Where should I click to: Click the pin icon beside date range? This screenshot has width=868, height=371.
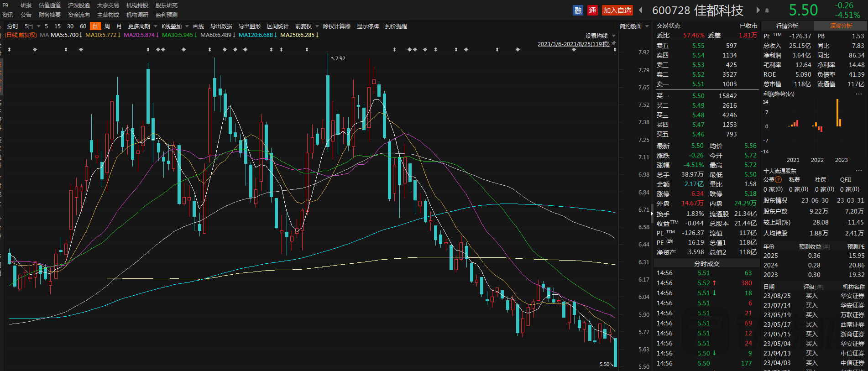(614, 43)
